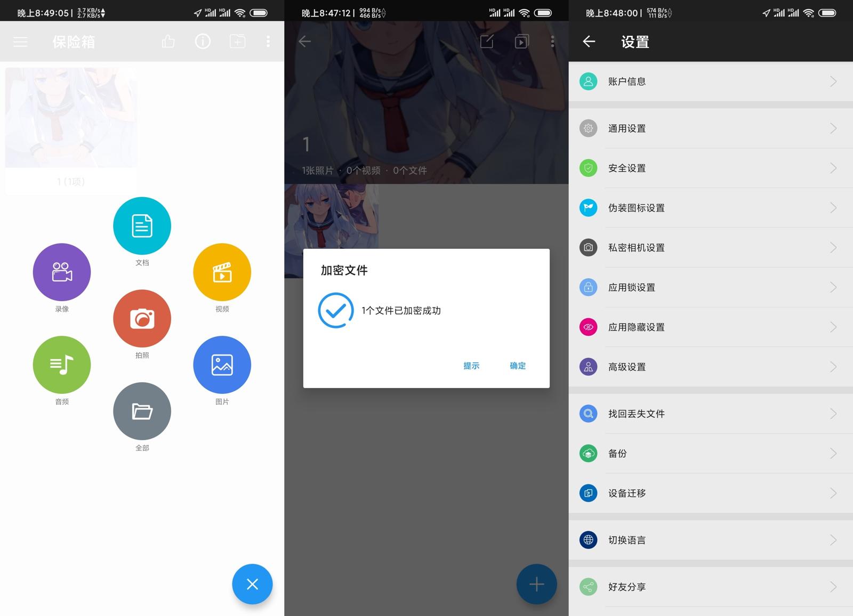
Task: Open the vault overflow three-dot menu
Action: pyautogui.click(x=268, y=41)
